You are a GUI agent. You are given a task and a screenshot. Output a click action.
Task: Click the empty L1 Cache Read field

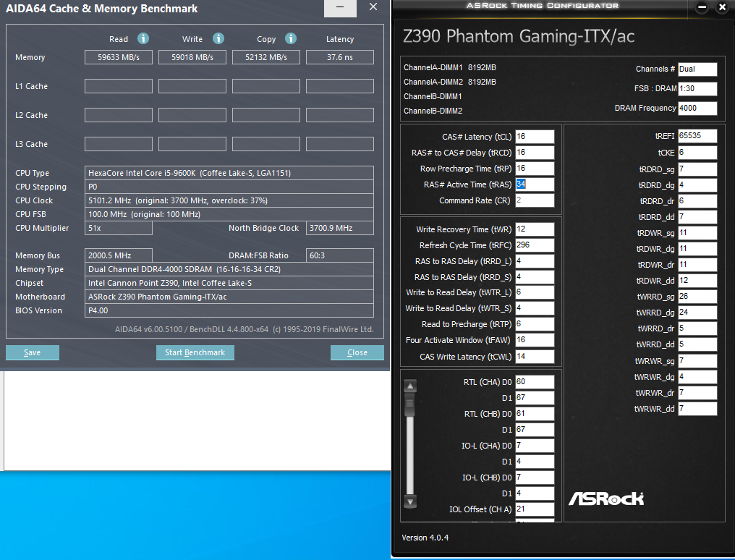(119, 86)
